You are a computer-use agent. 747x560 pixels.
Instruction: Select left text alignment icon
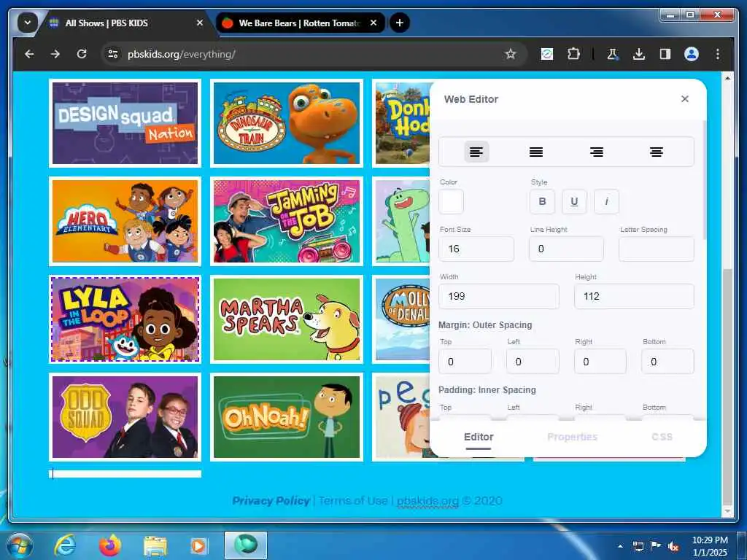(476, 152)
